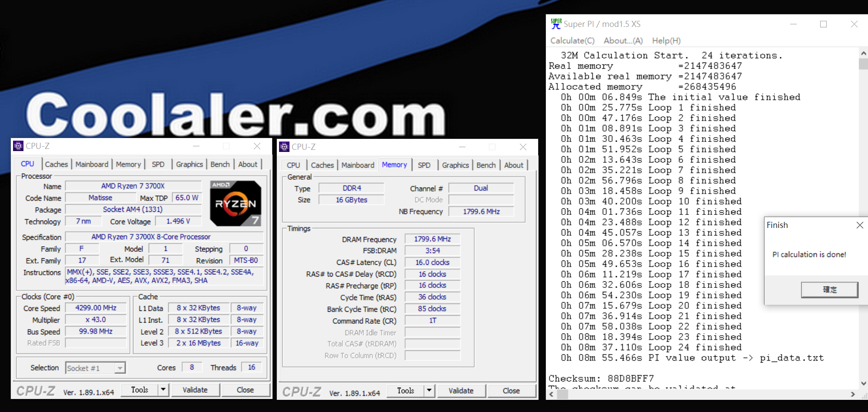This screenshot has width=868, height=412.
Task: Click the Multiplier x 43.0 value
Action: coord(96,320)
